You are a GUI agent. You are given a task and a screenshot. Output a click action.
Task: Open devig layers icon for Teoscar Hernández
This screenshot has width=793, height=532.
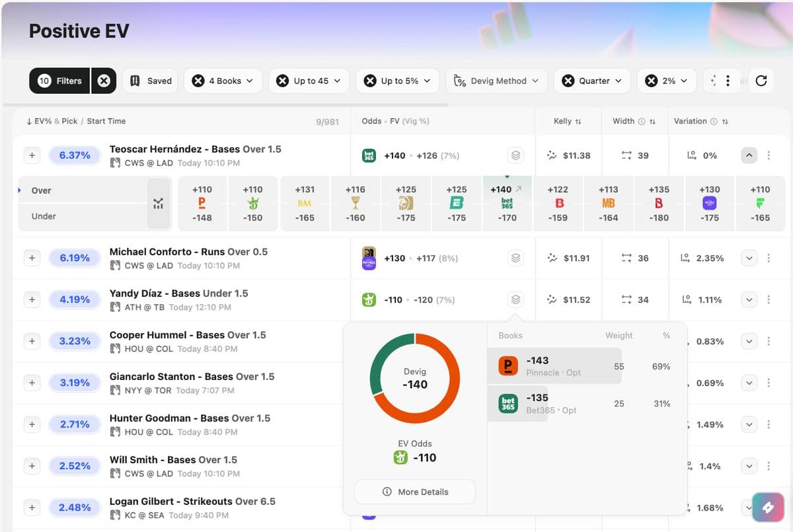(515, 155)
